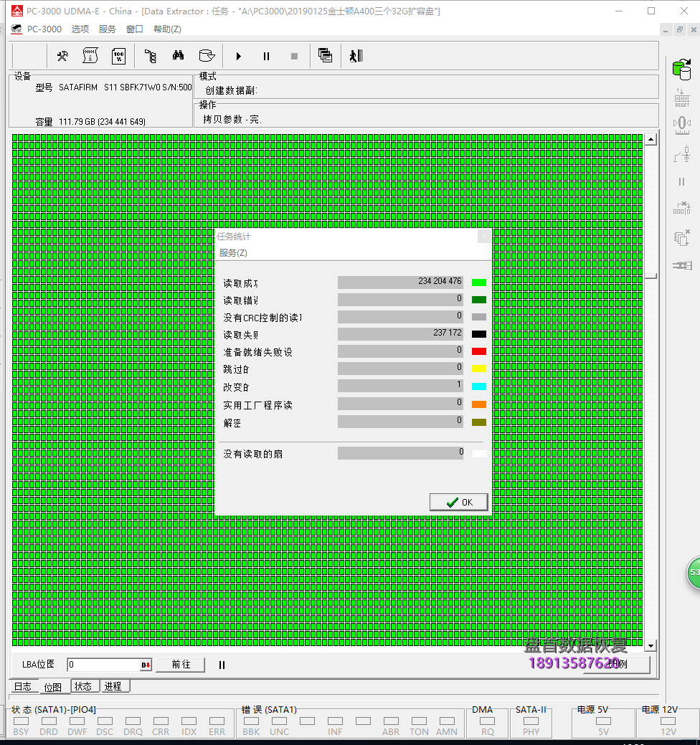The image size is (700, 745).
Task: Click the green swatch next to 读取成功
Action: click(478, 282)
